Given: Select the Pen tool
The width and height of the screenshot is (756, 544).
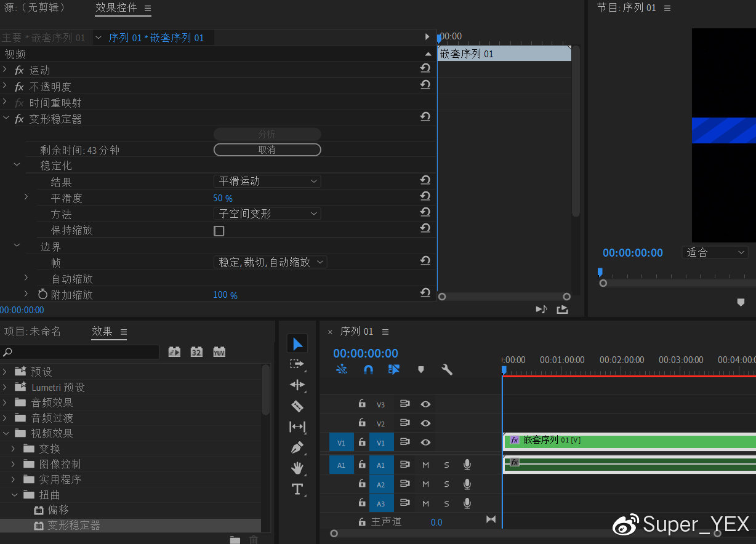Looking at the screenshot, I should (297, 447).
